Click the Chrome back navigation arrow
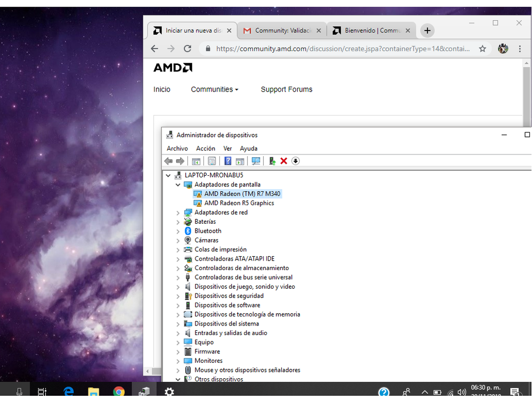Image resolution: width=532 pixels, height=399 pixels. pyautogui.click(x=155, y=48)
